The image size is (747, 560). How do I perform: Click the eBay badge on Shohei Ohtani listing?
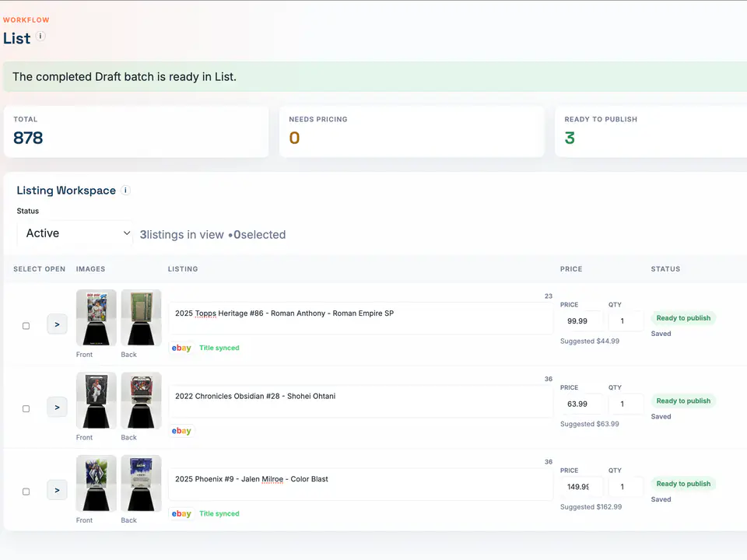click(x=181, y=431)
